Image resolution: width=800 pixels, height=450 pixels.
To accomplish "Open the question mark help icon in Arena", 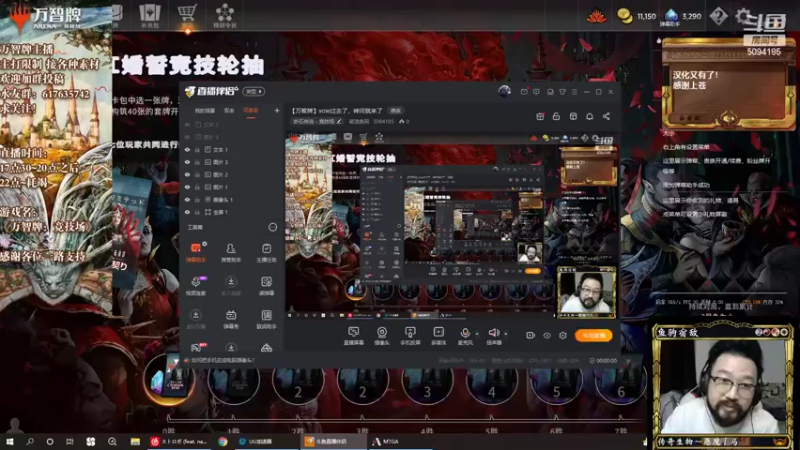I will point(718,16).
